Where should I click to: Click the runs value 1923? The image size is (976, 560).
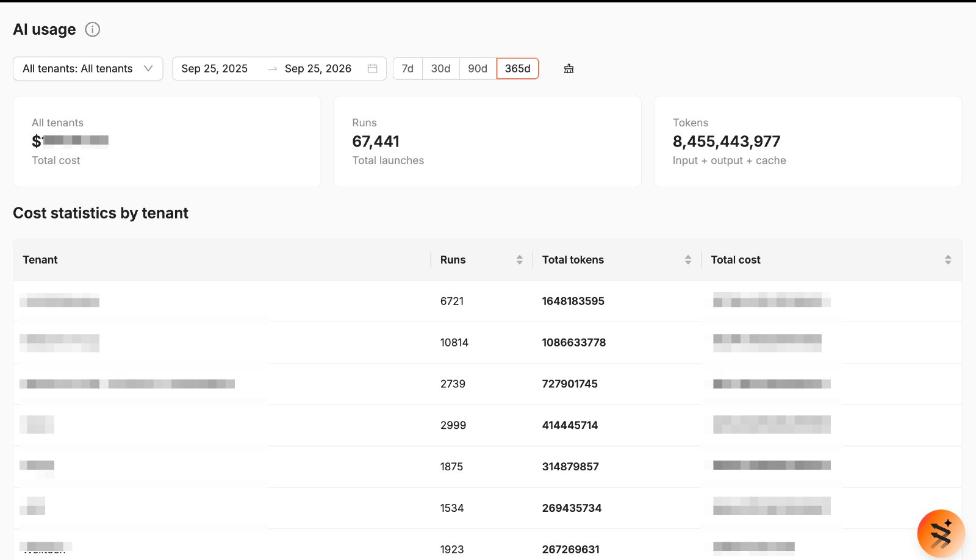click(452, 550)
